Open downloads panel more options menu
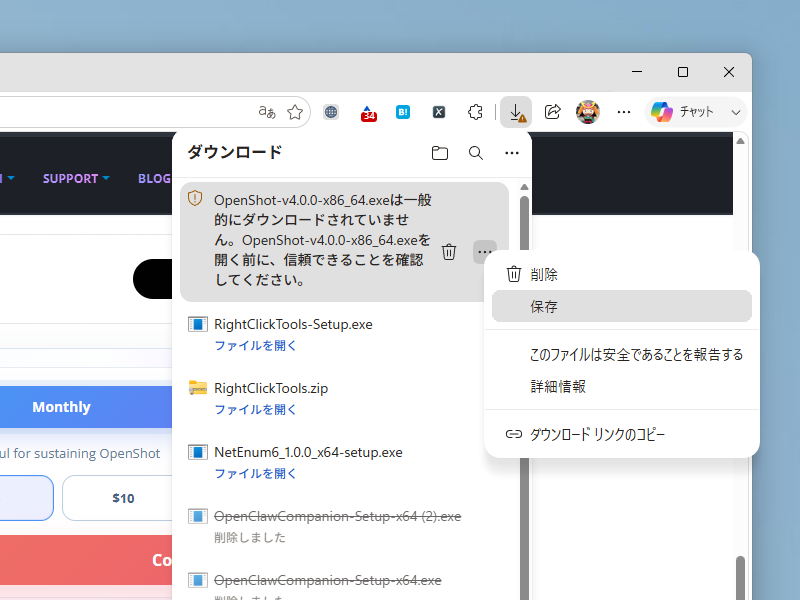 tap(512, 153)
